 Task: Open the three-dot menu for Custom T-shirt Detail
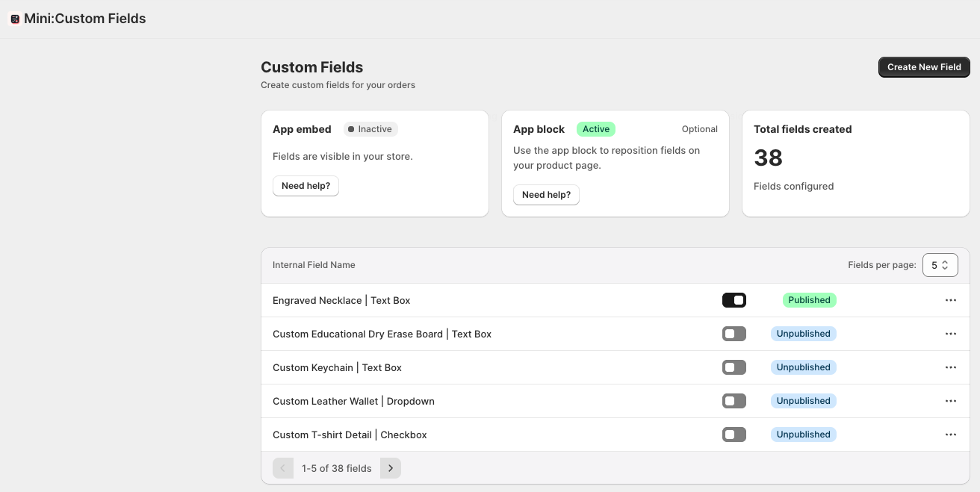[951, 435]
